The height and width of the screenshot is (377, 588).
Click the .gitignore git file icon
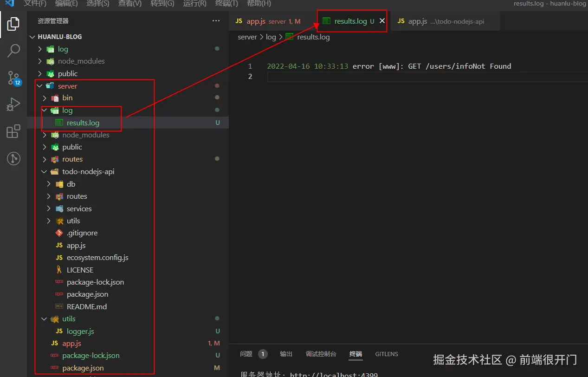click(x=59, y=233)
